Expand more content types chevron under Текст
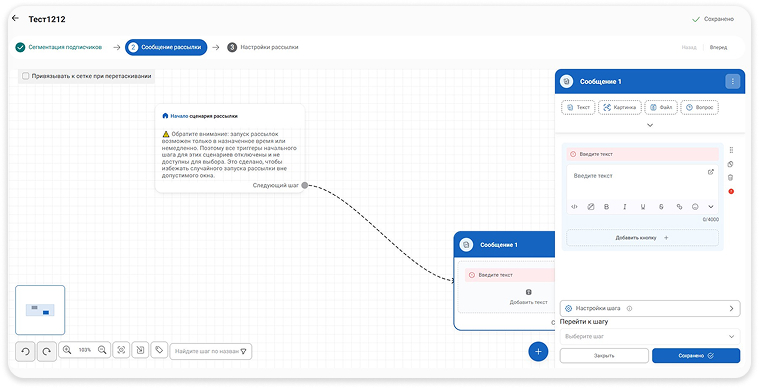759x388 pixels. [x=650, y=125]
